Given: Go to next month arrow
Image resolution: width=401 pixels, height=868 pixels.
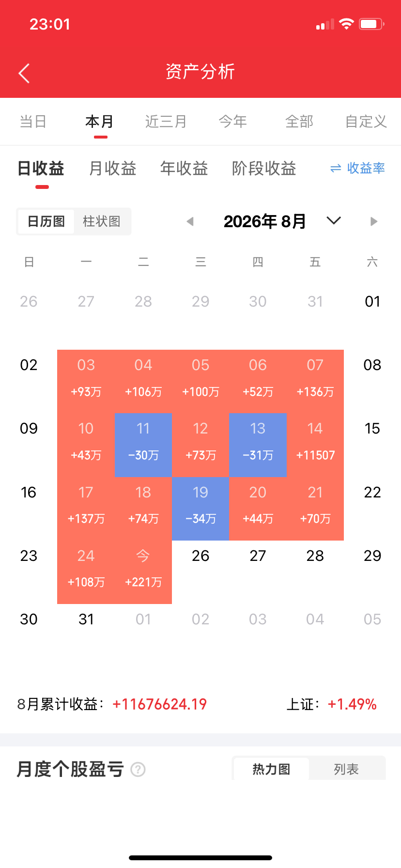Looking at the screenshot, I should tap(373, 221).
